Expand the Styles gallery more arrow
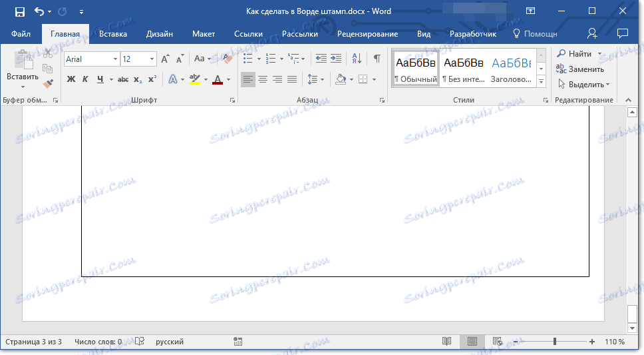Image resolution: width=644 pixels, height=355 pixels. (542, 82)
